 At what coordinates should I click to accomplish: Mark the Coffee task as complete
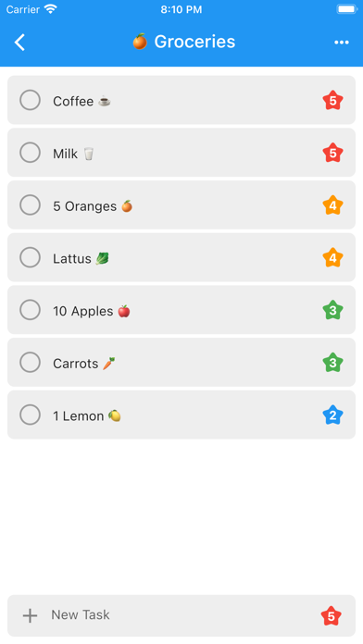click(30, 100)
